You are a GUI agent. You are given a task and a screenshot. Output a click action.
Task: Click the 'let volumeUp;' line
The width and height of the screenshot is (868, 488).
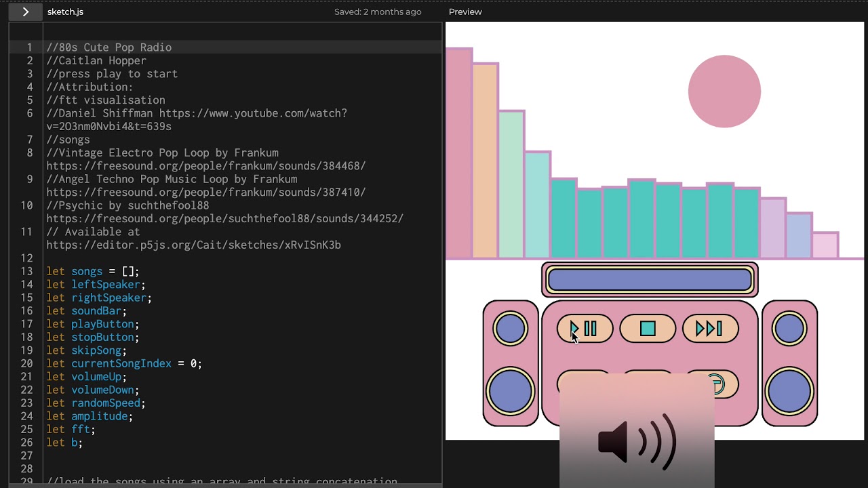[x=86, y=377]
